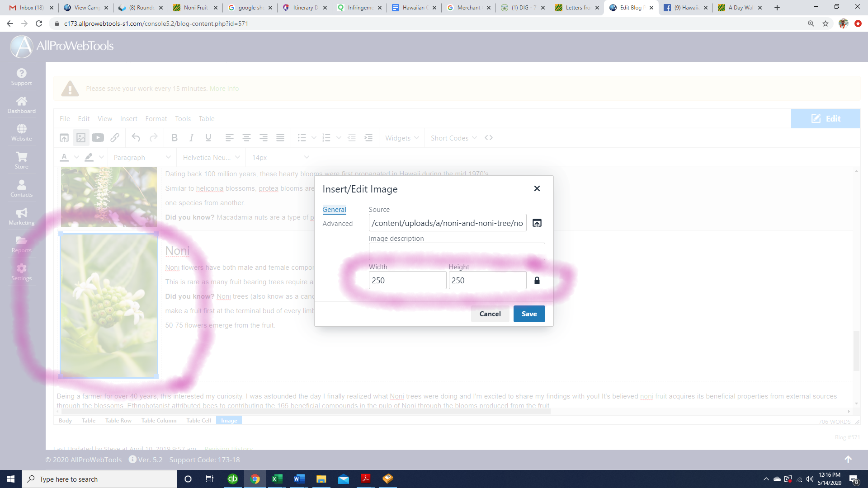Toggle align center
This screenshot has width=868, height=488.
tap(246, 138)
